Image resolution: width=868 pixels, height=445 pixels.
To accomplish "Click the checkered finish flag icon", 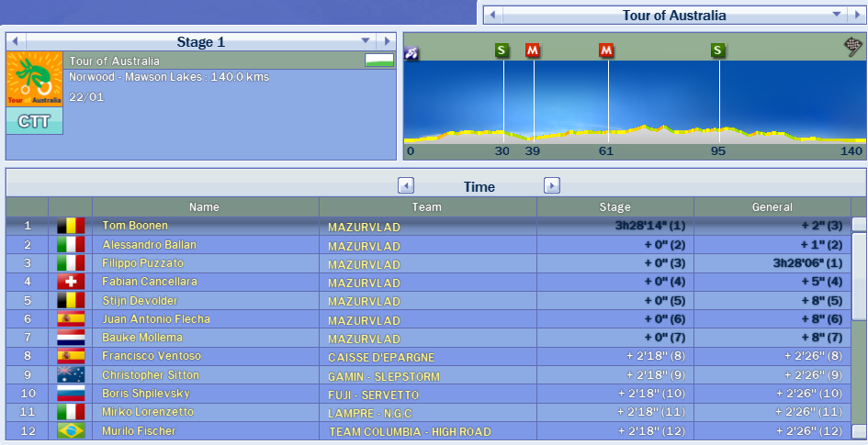I will tap(852, 48).
